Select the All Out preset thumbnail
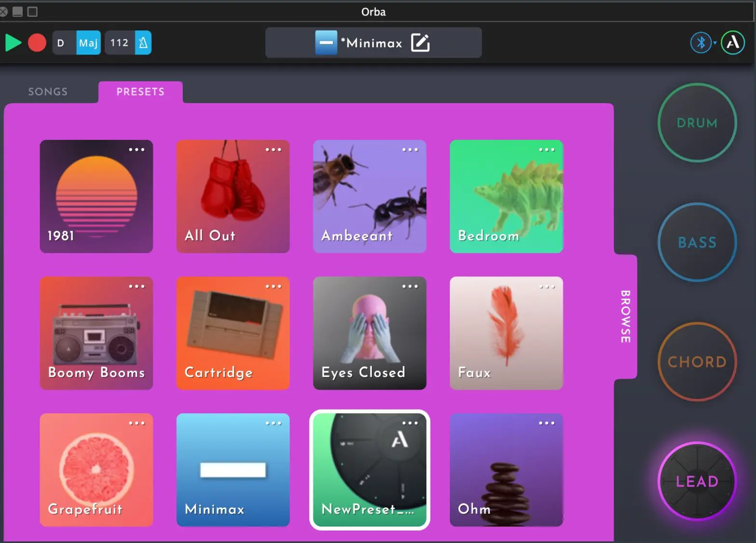Image resolution: width=756 pixels, height=543 pixels. pos(233,196)
